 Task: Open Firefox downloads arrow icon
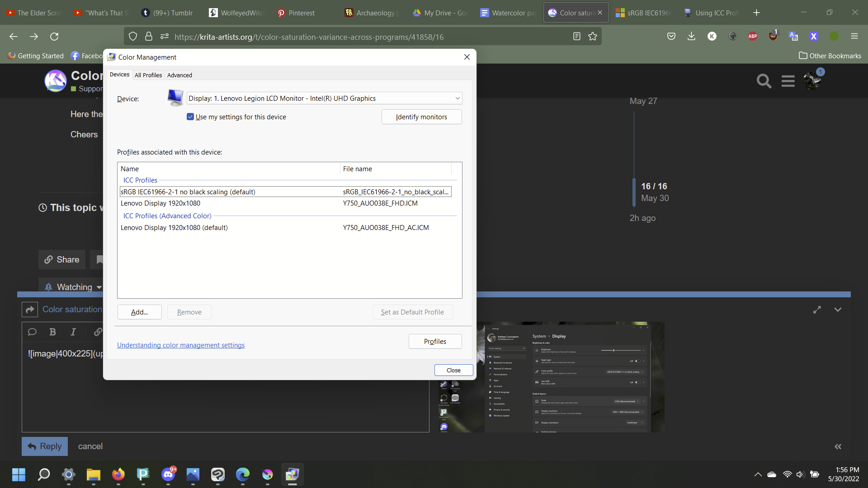691,37
